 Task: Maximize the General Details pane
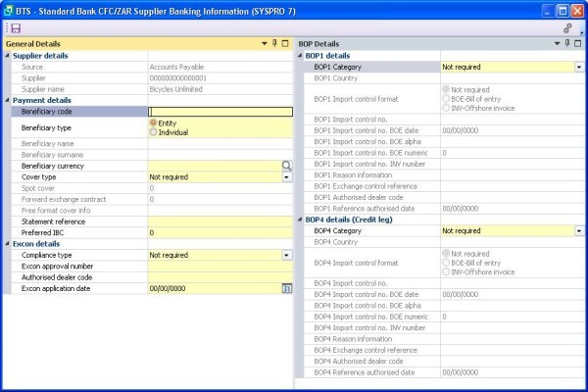285,43
